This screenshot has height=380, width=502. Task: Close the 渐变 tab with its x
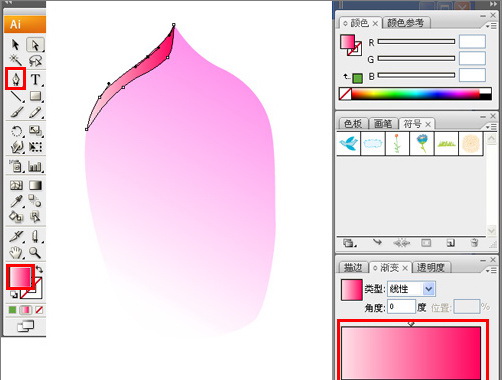(405, 268)
